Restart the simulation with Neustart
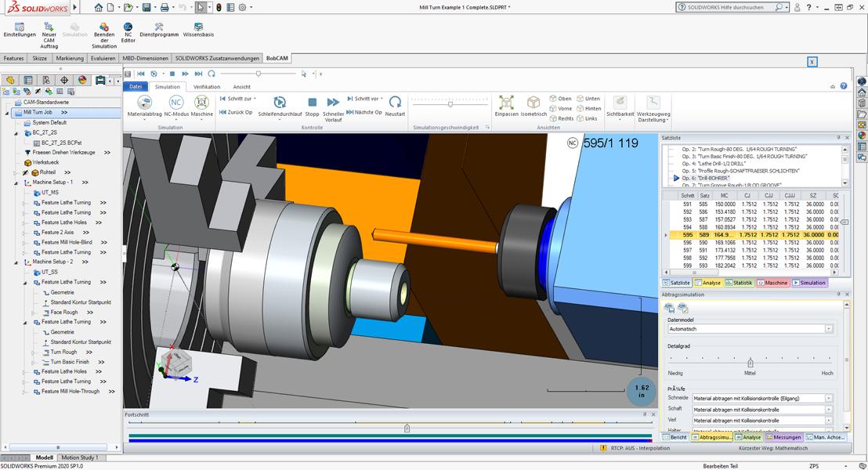 tap(395, 106)
